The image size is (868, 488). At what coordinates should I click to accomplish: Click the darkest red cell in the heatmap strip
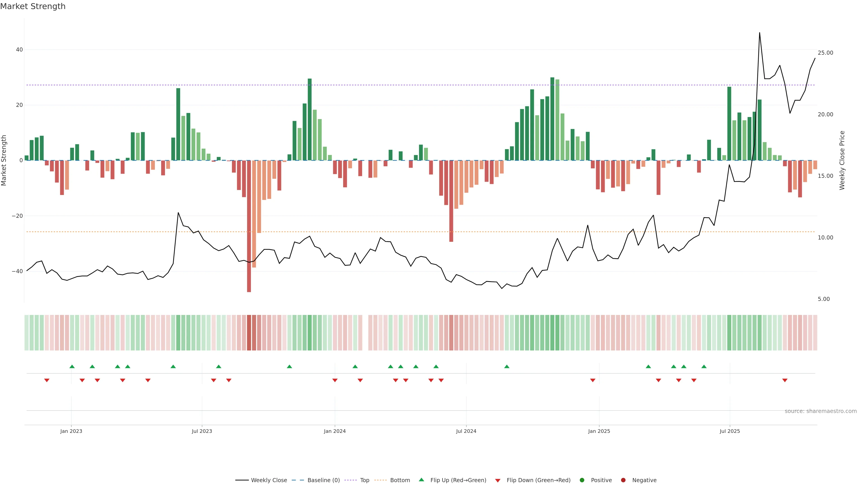click(249, 333)
